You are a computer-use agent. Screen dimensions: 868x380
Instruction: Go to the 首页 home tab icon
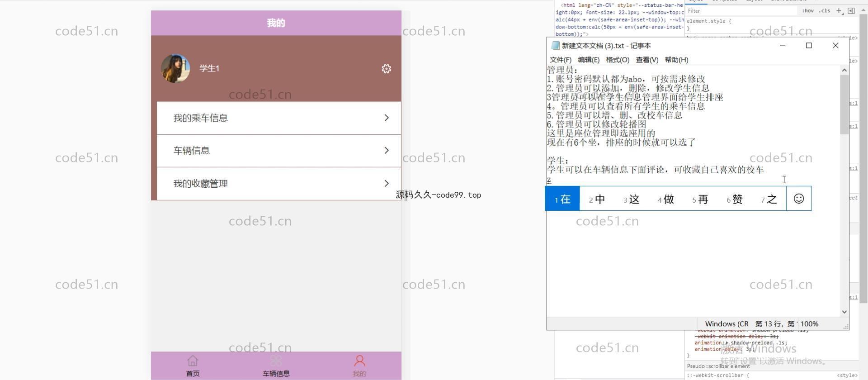pos(193,361)
